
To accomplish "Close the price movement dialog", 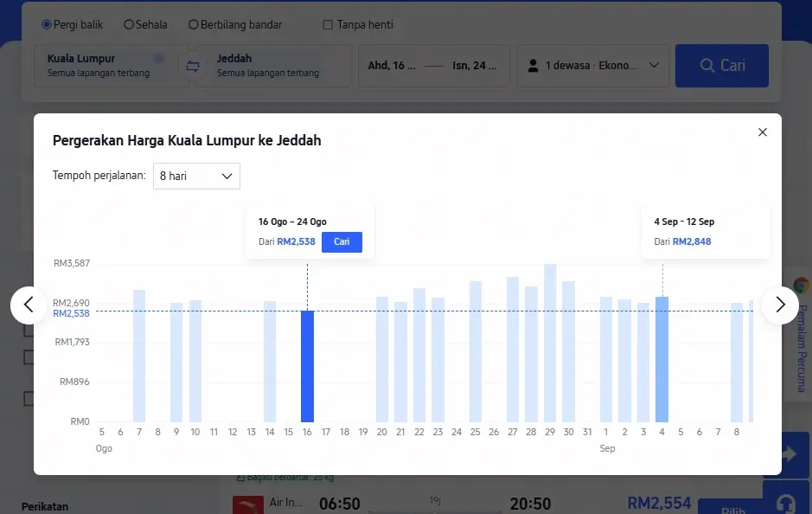I will (763, 132).
